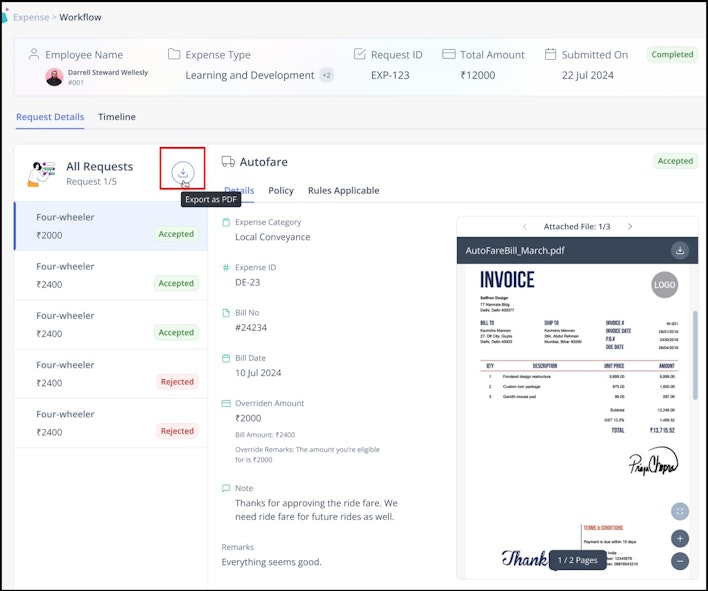Open the Rules Applicable tab
The image size is (708, 591).
344,191
